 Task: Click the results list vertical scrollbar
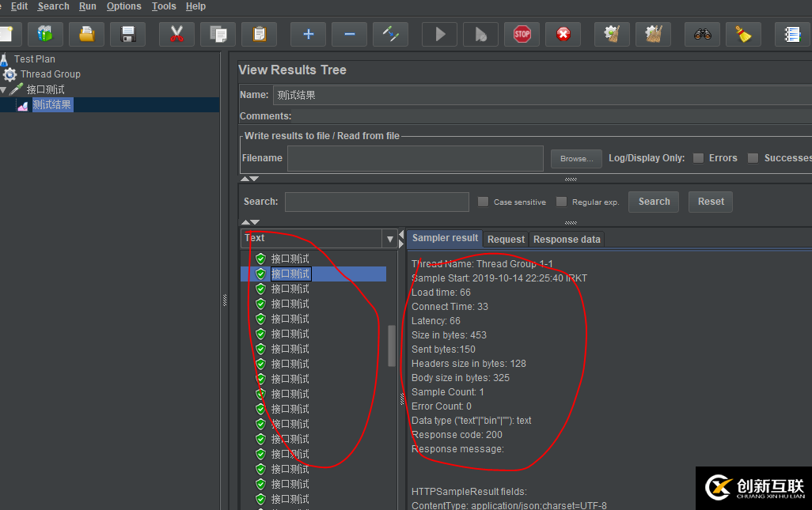pyautogui.click(x=391, y=346)
